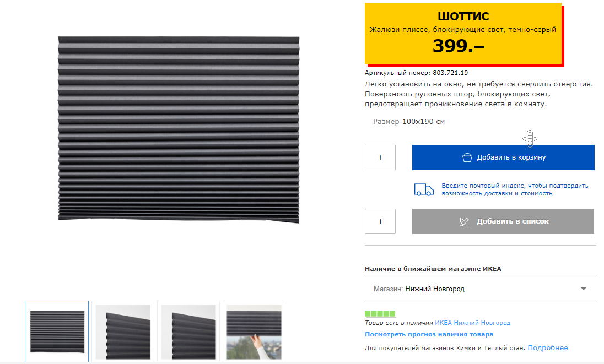Open the Магазин Нижний Новгород dropdown

pyautogui.click(x=481, y=289)
